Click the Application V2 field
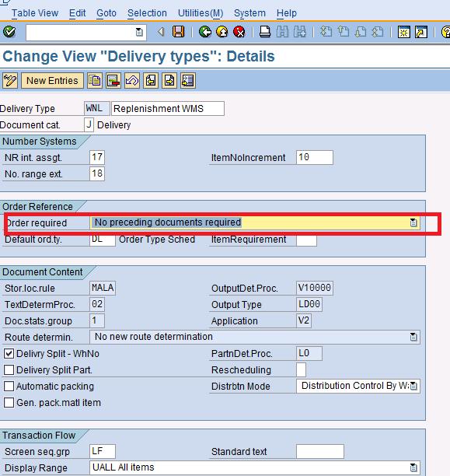 303,320
